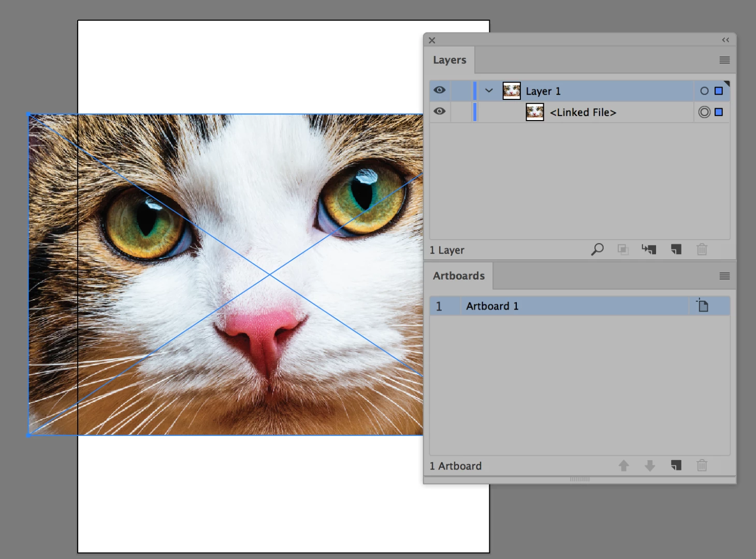
Task: Click the Layer 1 thumbnail
Action: point(512,91)
